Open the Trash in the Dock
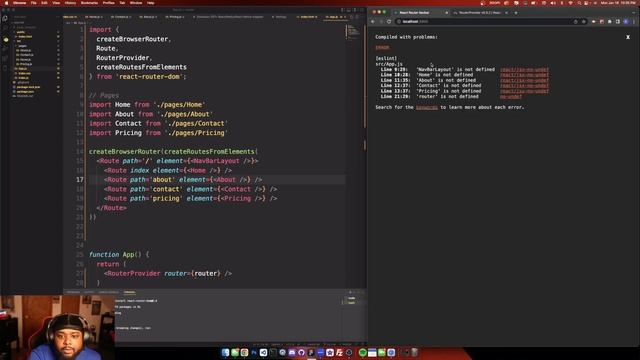The width and height of the screenshot is (640, 360). pos(414,352)
